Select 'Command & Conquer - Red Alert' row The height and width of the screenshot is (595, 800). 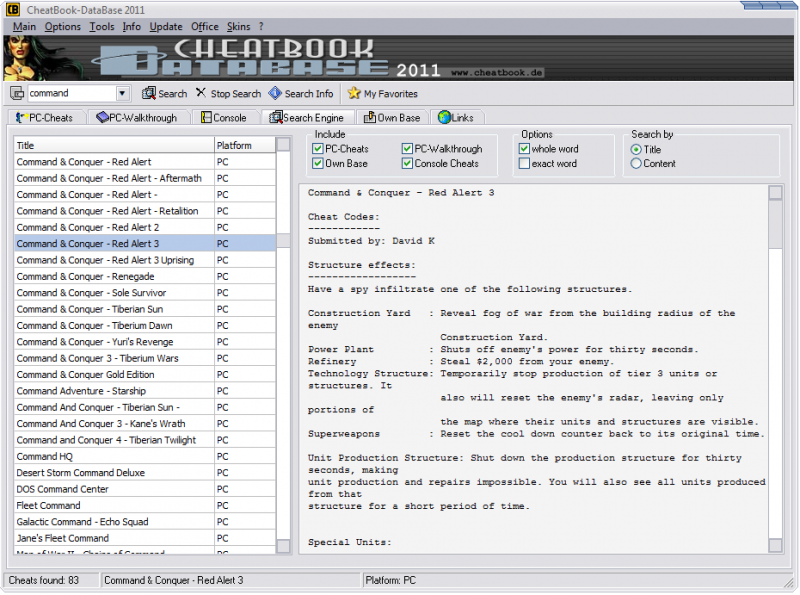tap(145, 162)
